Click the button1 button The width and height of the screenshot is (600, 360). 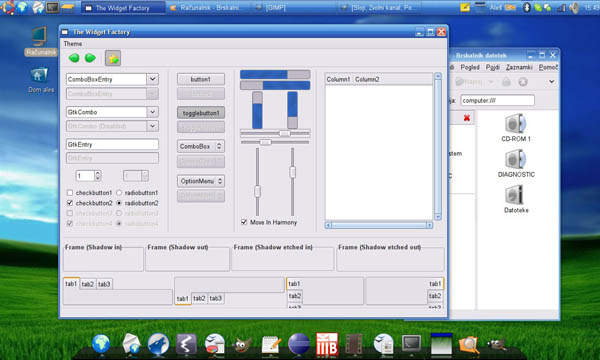coord(201,79)
